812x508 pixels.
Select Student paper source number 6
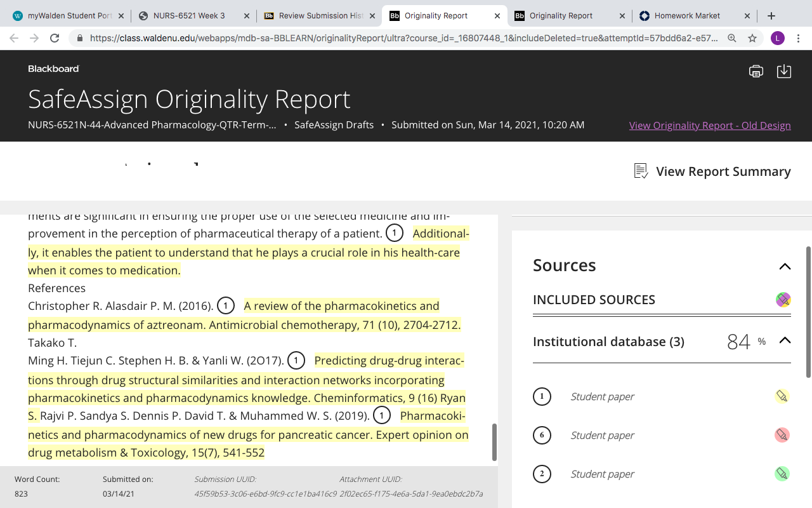pyautogui.click(x=602, y=435)
